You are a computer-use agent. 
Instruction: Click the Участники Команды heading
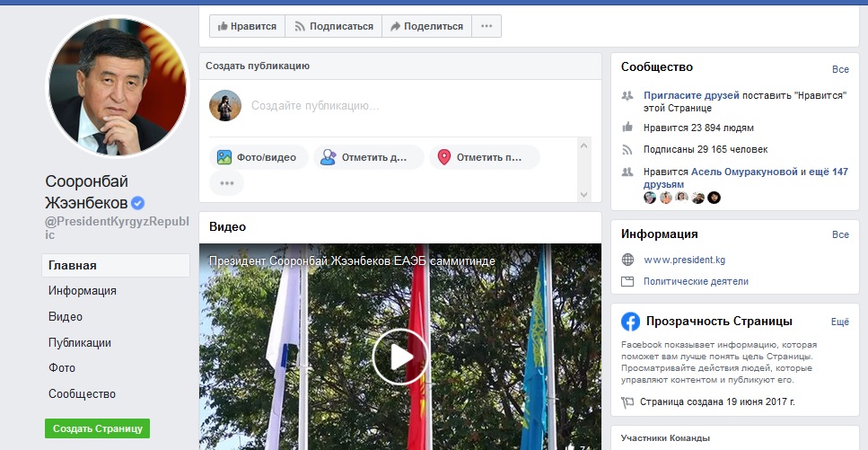click(x=665, y=438)
